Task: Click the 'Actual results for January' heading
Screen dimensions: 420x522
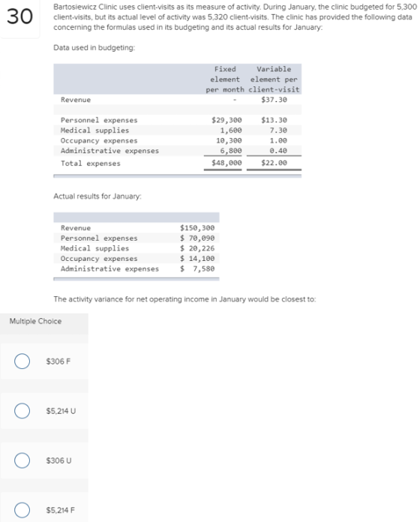Action: (x=97, y=196)
